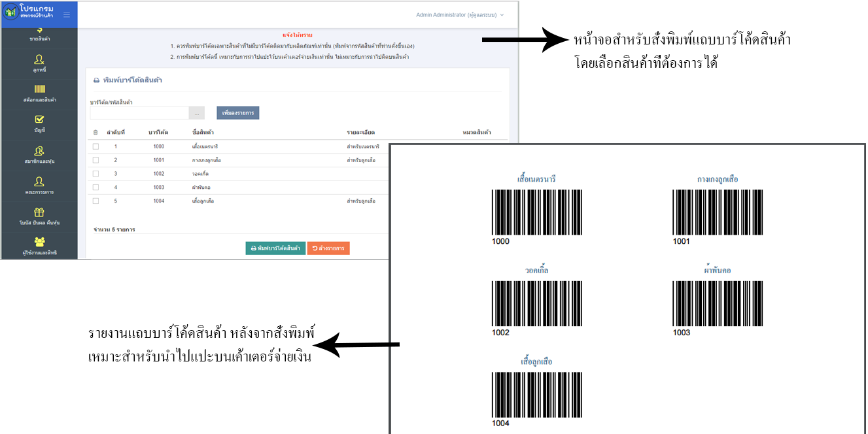Screen dimensions: 868x434
Task: Click ผ้าพันคอ barcode image in report
Action: point(718,303)
